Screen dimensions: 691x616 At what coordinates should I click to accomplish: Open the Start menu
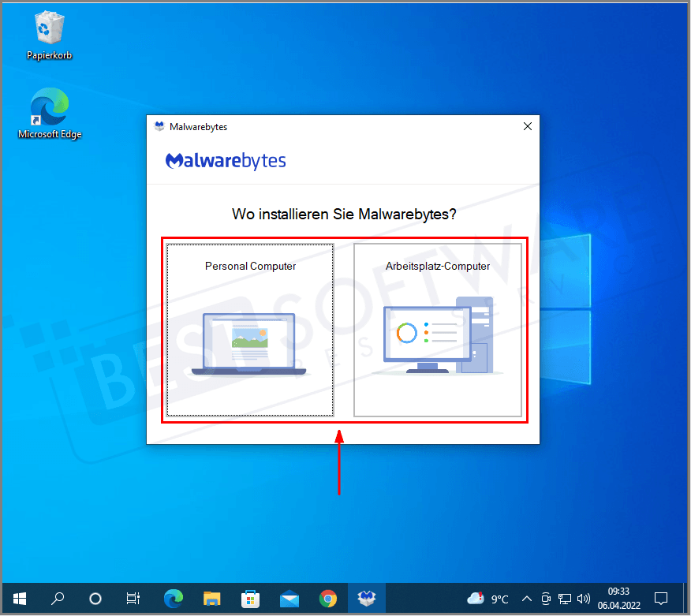pyautogui.click(x=19, y=599)
